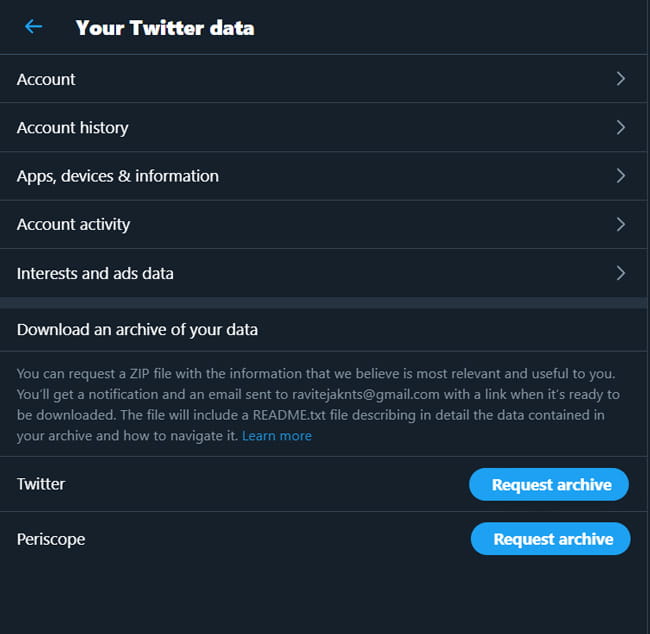The height and width of the screenshot is (634, 650).
Task: Go to Account activity section
Action: [73, 224]
